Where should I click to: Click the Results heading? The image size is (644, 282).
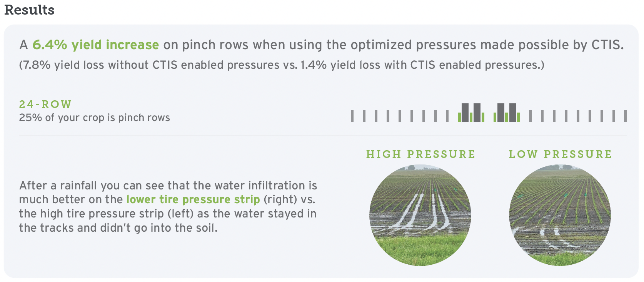pos(29,10)
